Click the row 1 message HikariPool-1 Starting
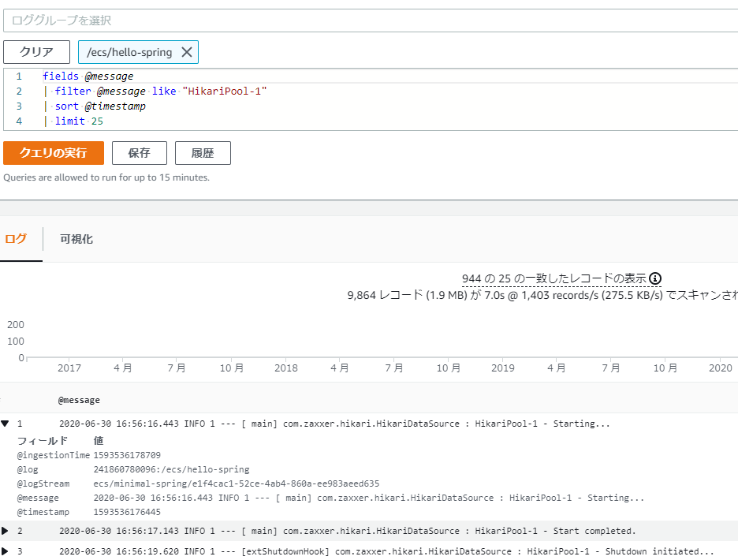This screenshot has height=560, width=738. tap(334, 424)
